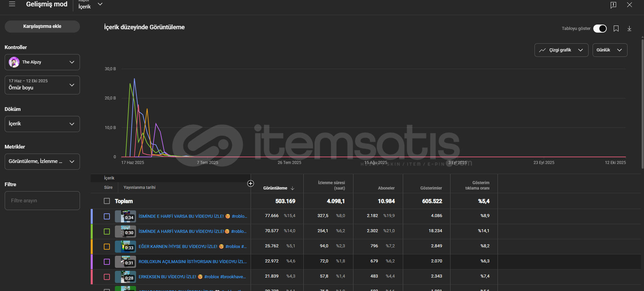Tick the orange EĞER KARNEN video checkbox
The image size is (644, 291).
point(107,247)
